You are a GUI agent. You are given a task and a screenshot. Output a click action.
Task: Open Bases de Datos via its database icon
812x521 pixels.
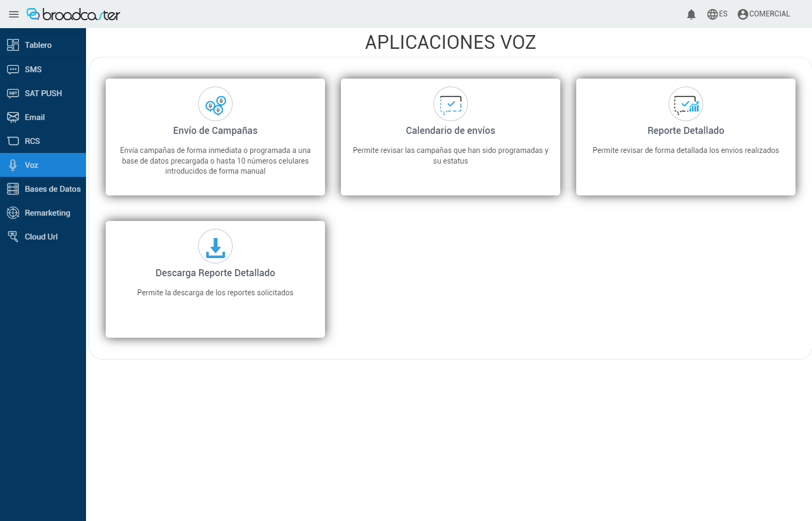tap(13, 189)
